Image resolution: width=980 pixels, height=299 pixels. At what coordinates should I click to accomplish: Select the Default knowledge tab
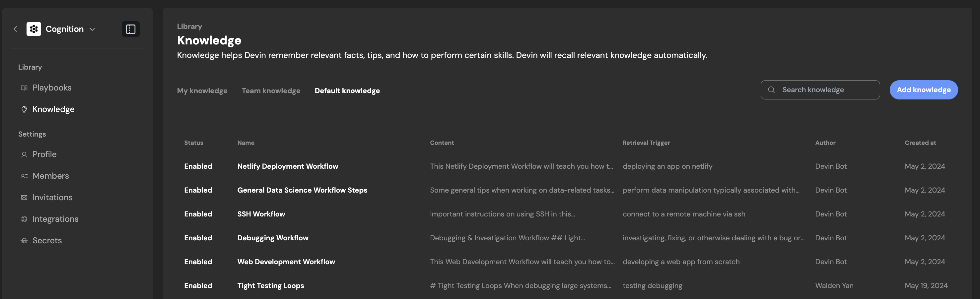click(347, 91)
